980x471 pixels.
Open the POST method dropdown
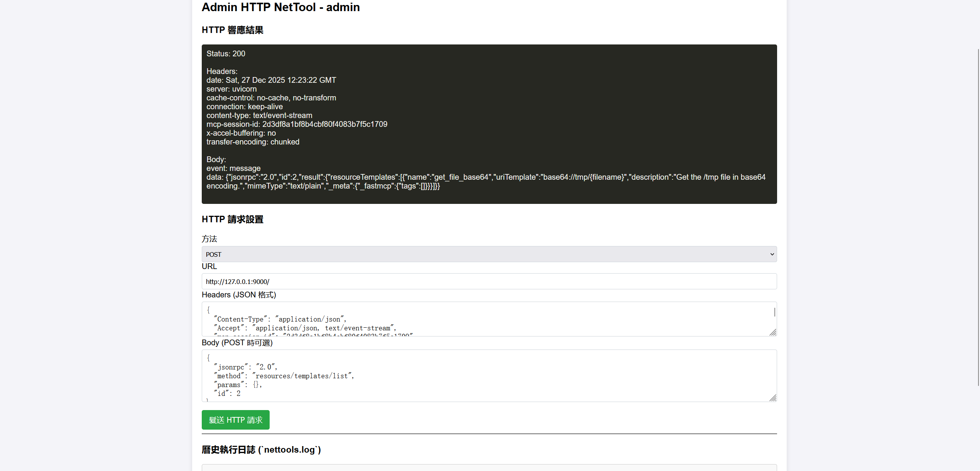(x=489, y=254)
